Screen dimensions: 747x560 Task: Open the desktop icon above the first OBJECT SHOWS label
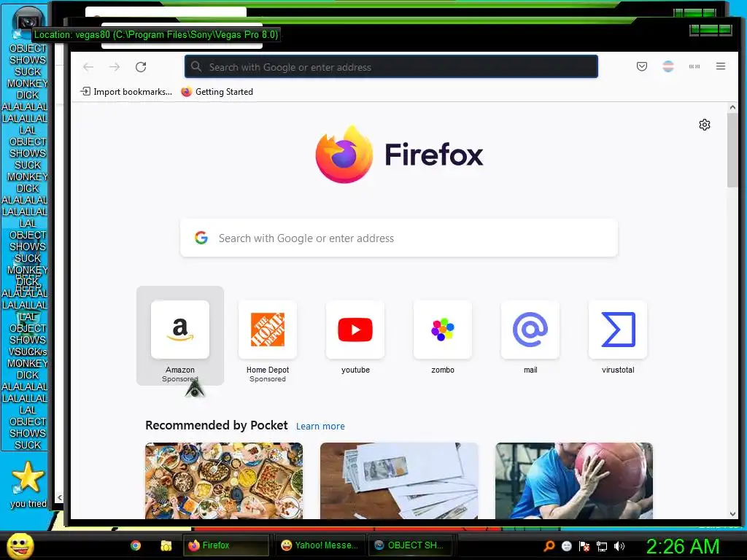point(28,23)
